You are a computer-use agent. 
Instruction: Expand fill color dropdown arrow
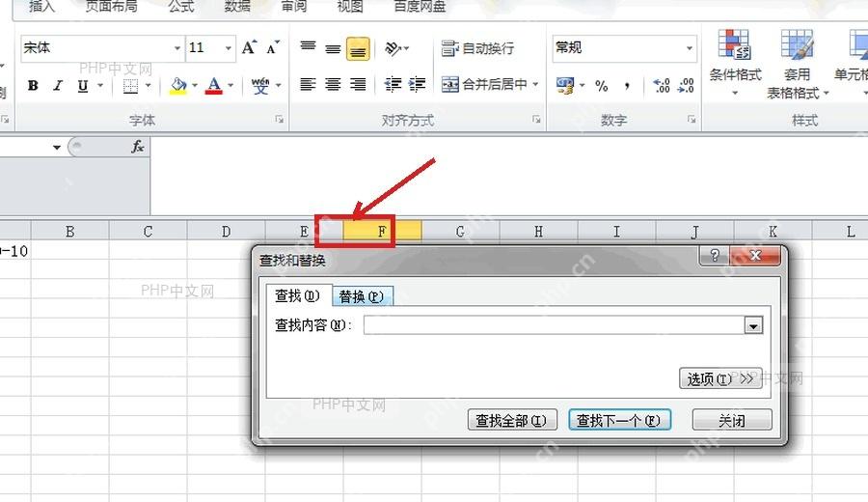pyautogui.click(x=195, y=85)
